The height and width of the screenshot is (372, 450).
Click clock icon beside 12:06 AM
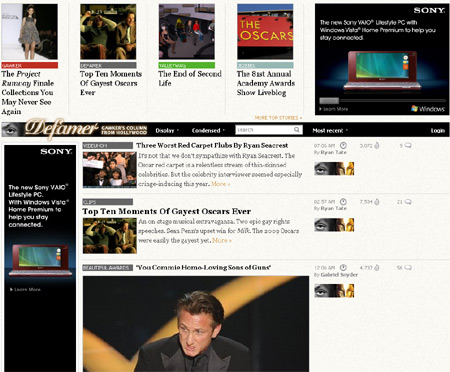coord(343,267)
